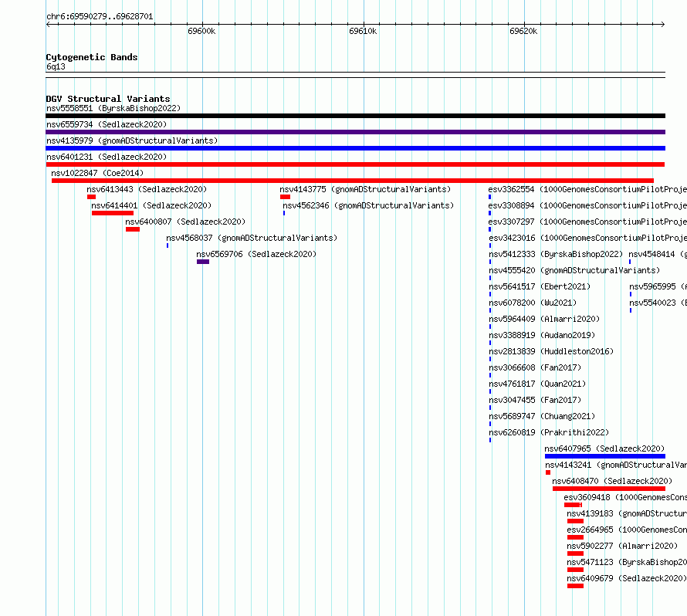687x616 pixels.
Task: Click nsv6414401 (Sedlazeck2020) label
Action: [x=151, y=205]
